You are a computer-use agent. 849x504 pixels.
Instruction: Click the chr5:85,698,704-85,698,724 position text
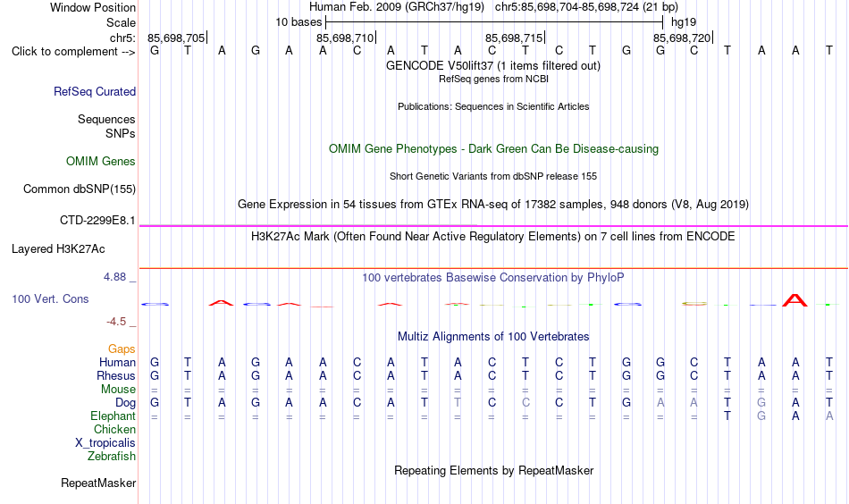click(586, 7)
